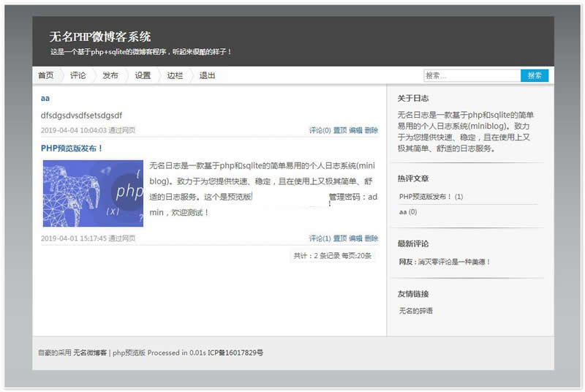Open the 发布 page from the navigation bar
The width and height of the screenshot is (585, 392).
pyautogui.click(x=110, y=75)
